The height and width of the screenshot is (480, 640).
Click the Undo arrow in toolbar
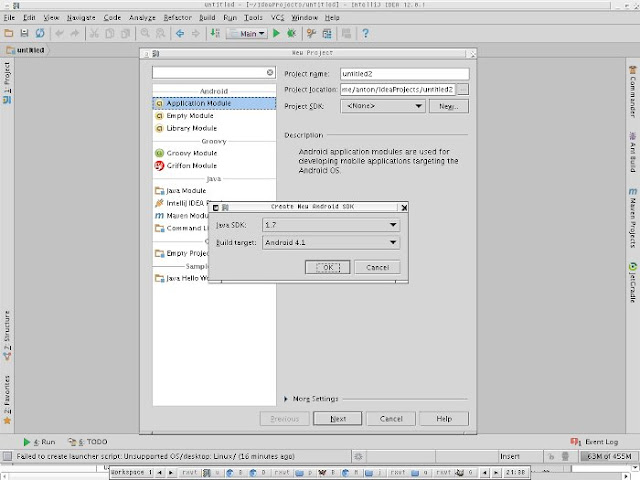tap(60, 33)
